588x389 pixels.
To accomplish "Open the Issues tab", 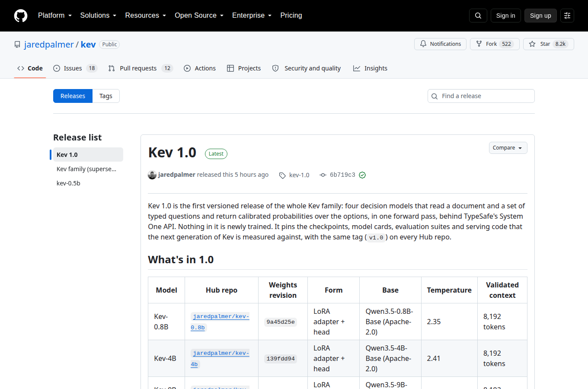I will 75,68.
